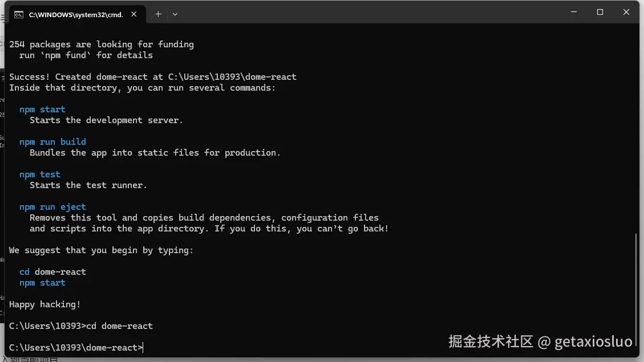Click the "run `npm fund` for details" text
The width and height of the screenshot is (644, 362).
(86, 55)
